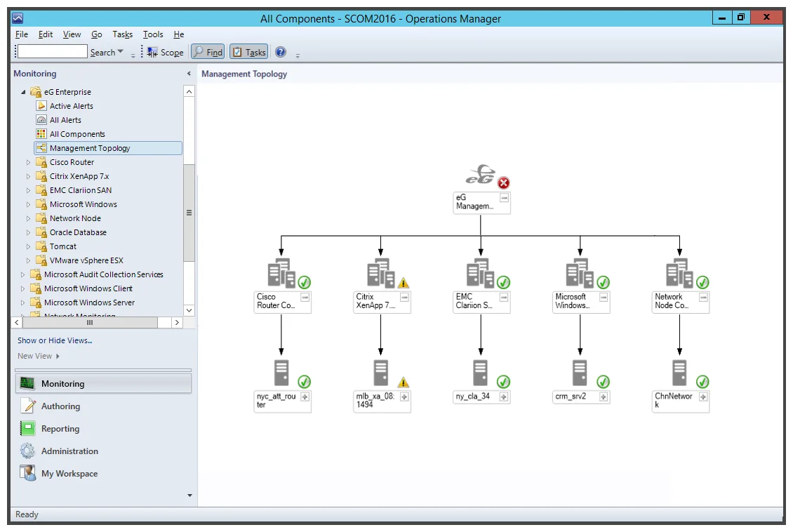
Task: Click the tree scroll down arrow
Action: [189, 310]
